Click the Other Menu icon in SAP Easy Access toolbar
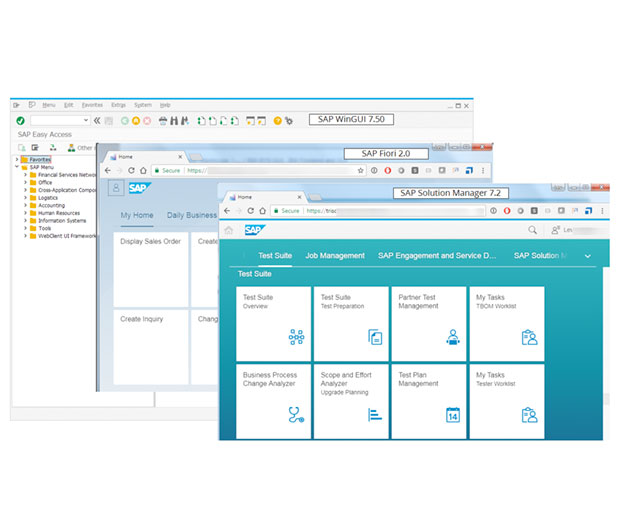The width and height of the screenshot is (631, 522). [x=71, y=148]
